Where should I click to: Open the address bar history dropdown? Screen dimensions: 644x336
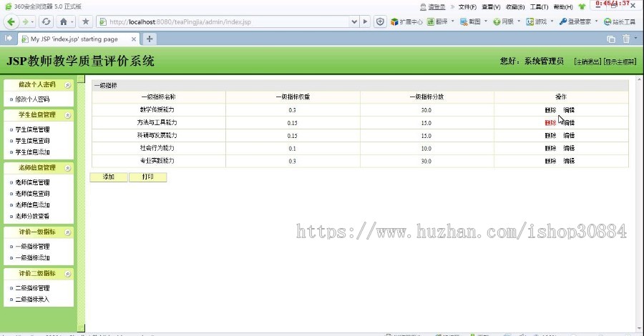tap(354, 21)
